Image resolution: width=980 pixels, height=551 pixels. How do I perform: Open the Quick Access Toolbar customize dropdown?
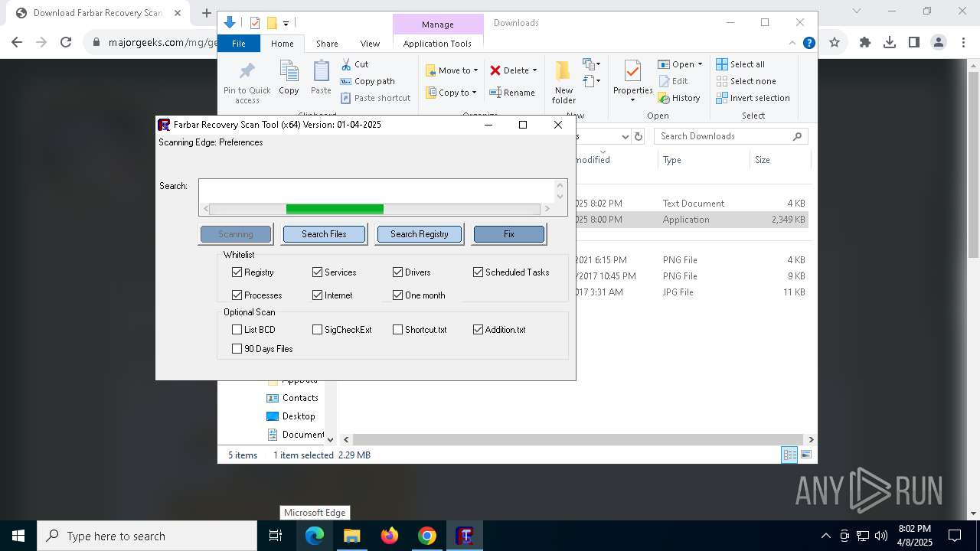[x=286, y=24]
